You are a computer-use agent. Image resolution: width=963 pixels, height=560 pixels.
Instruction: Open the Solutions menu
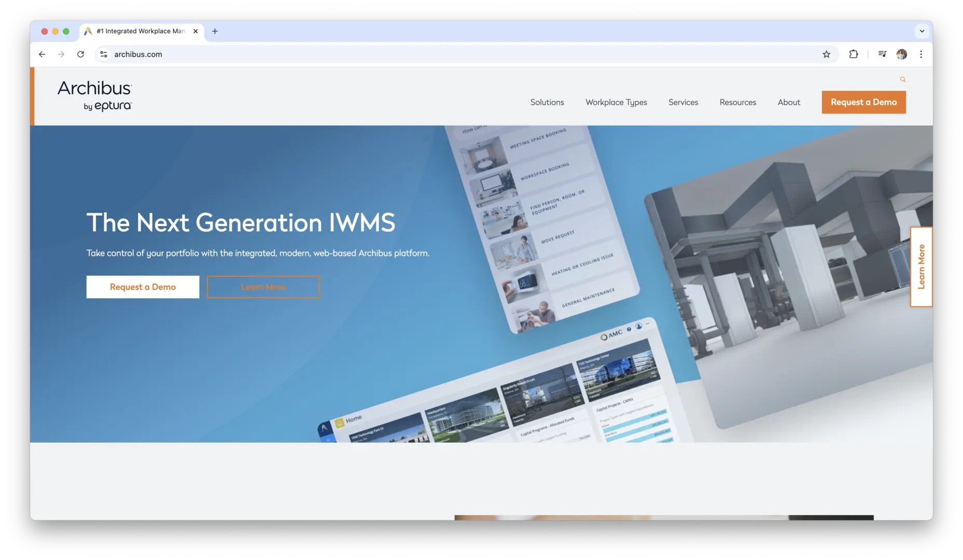[547, 102]
